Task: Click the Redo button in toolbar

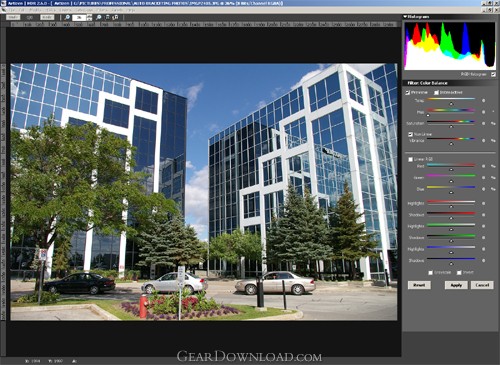Action: tap(47, 17)
